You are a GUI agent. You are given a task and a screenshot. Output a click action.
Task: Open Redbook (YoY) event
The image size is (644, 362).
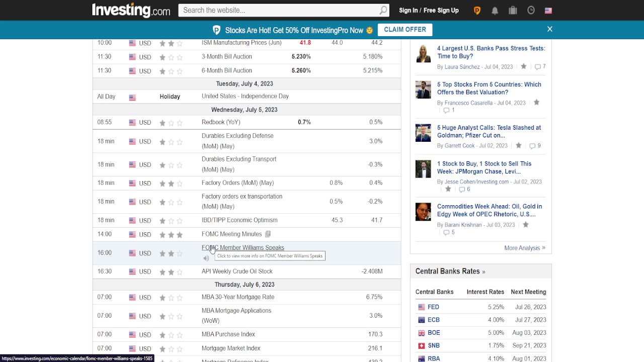221,122
